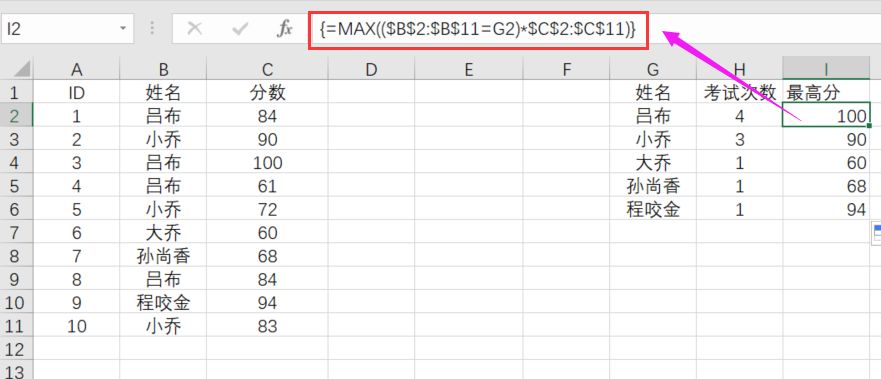The height and width of the screenshot is (379, 881).
Task: Click cell H3 with count 3
Action: tap(739, 139)
